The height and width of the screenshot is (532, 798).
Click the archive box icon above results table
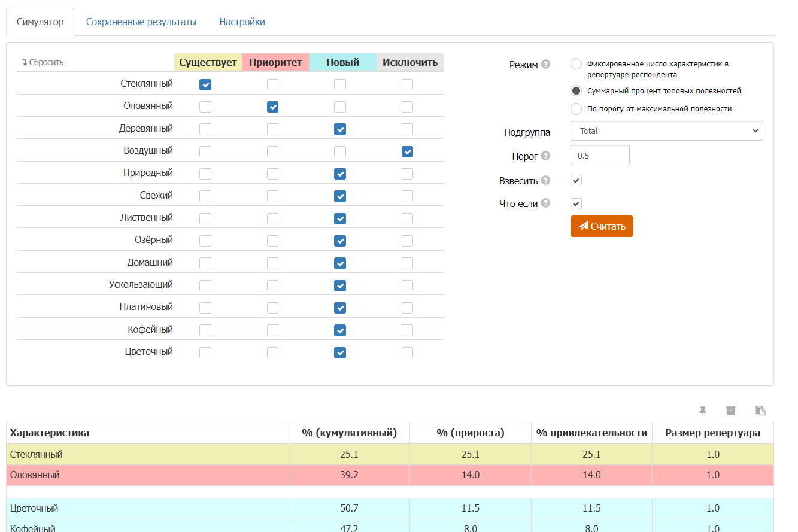[x=731, y=411]
